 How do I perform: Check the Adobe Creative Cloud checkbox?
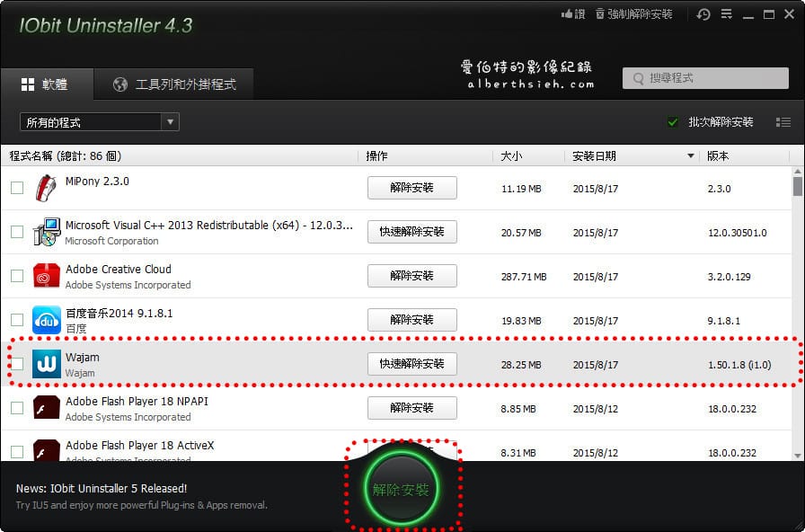(17, 276)
